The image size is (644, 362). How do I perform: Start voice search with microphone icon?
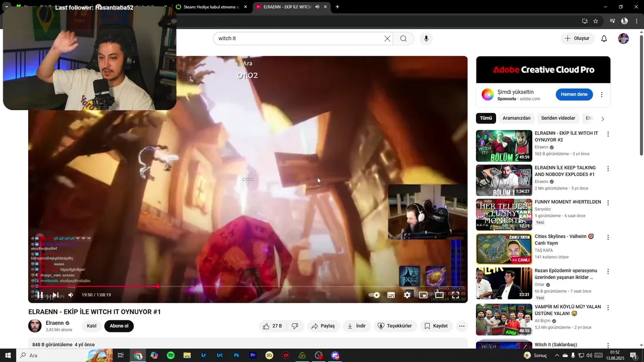pyautogui.click(x=426, y=39)
